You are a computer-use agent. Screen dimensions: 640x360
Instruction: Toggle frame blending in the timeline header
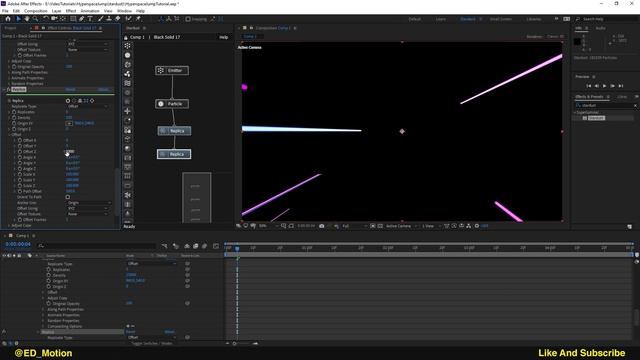click(196, 246)
